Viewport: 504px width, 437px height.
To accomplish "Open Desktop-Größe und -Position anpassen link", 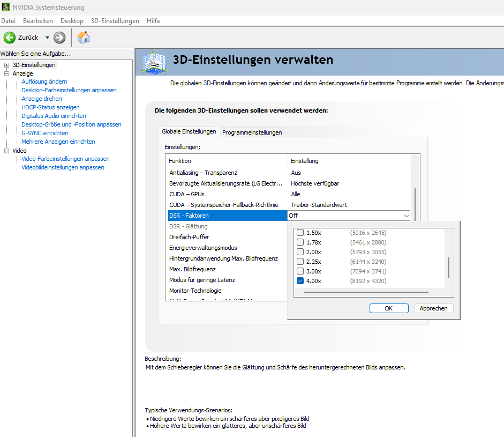I will [x=71, y=124].
